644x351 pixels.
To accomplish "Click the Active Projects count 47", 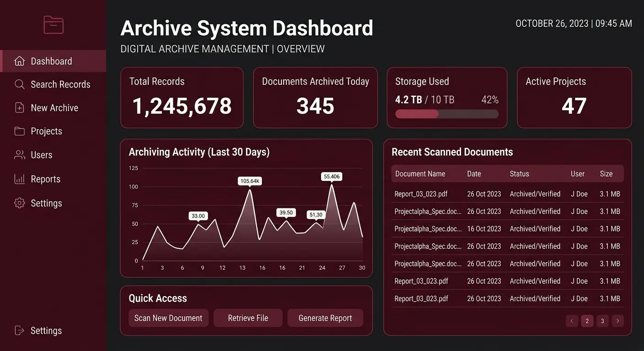I will 574,106.
